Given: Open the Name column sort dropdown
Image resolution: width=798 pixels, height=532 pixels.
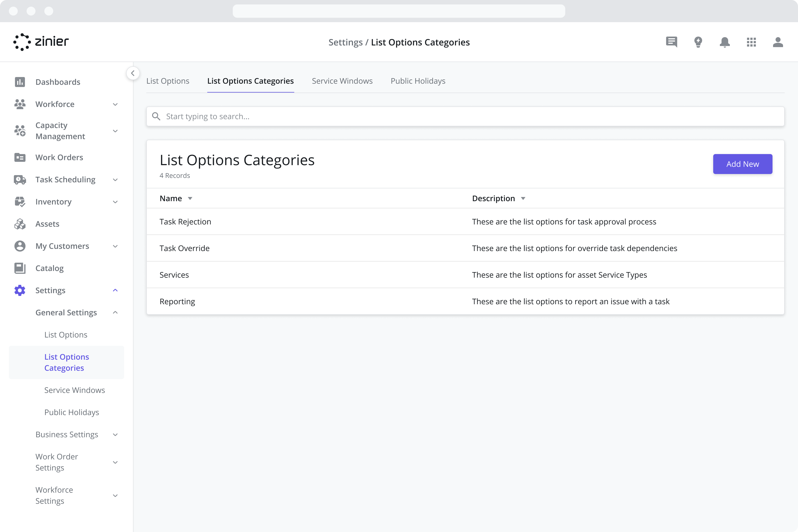Looking at the screenshot, I should (x=190, y=198).
